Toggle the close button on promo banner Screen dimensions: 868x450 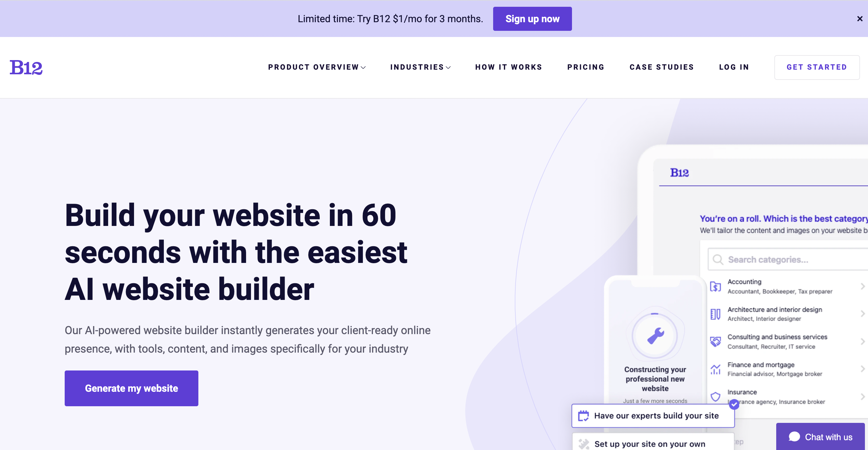[x=859, y=18]
